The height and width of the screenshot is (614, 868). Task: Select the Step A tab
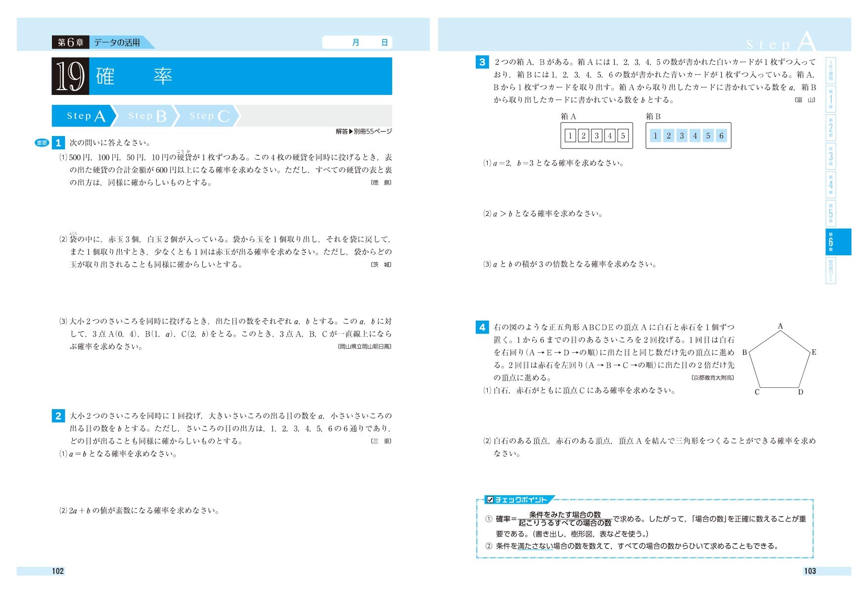pos(83,116)
